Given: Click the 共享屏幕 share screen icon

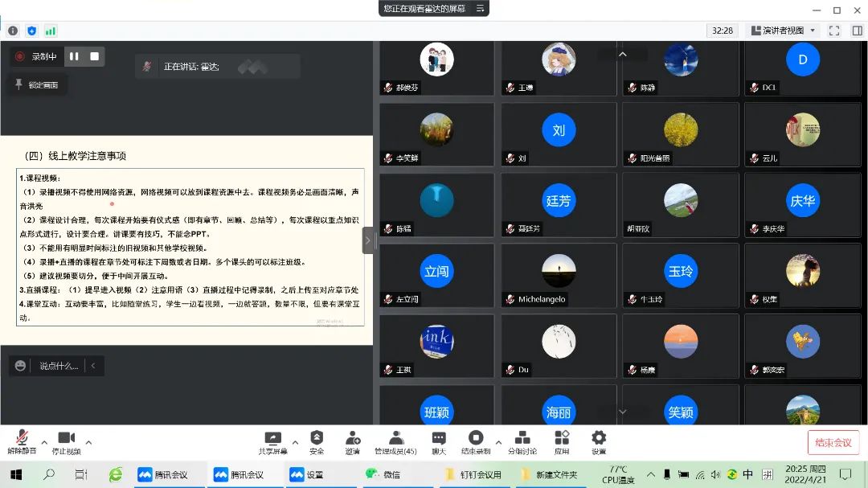Looking at the screenshot, I should click(x=273, y=441).
